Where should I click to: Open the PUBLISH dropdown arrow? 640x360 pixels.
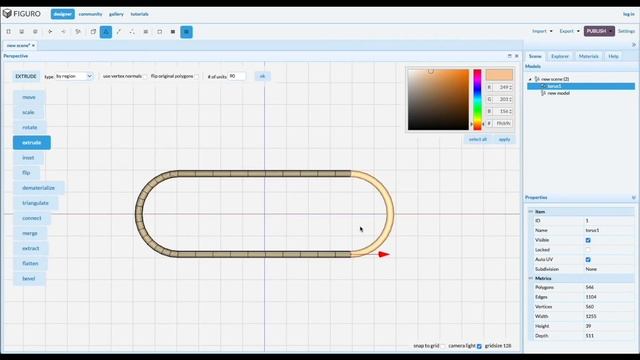pos(611,31)
